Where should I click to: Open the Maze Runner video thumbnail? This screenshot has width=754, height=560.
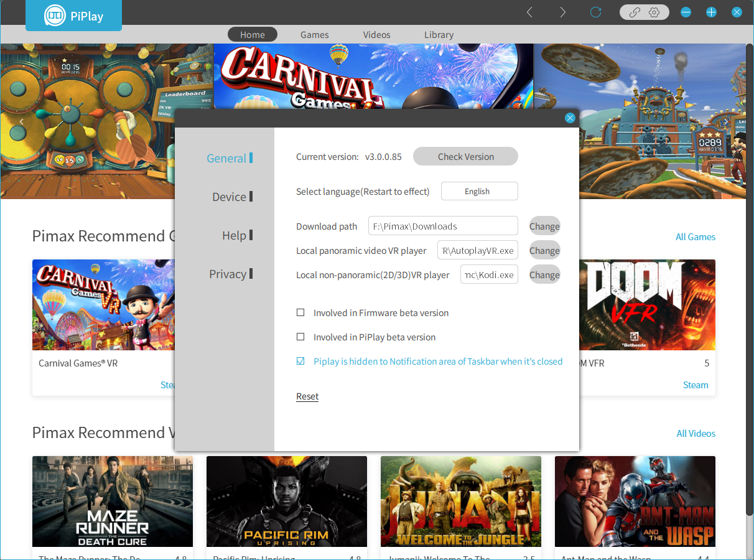coord(113,502)
